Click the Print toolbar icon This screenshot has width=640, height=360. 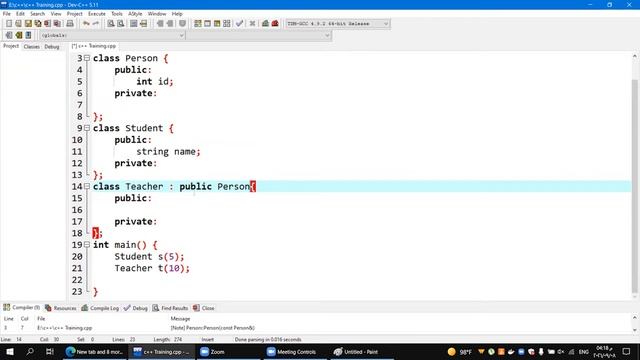pyautogui.click(x=70, y=24)
